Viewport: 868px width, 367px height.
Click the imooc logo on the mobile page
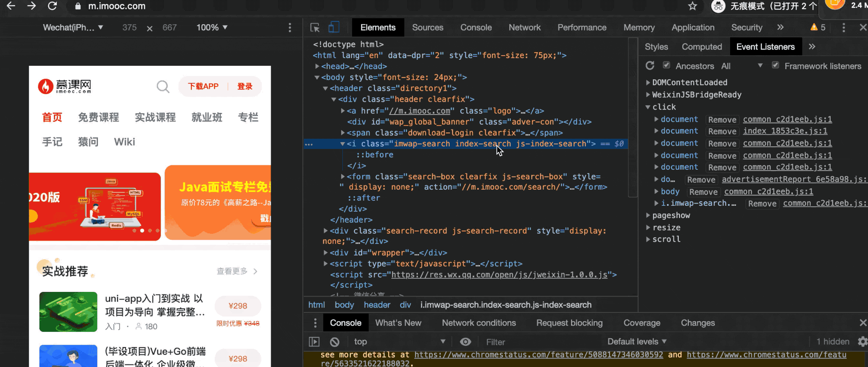64,86
